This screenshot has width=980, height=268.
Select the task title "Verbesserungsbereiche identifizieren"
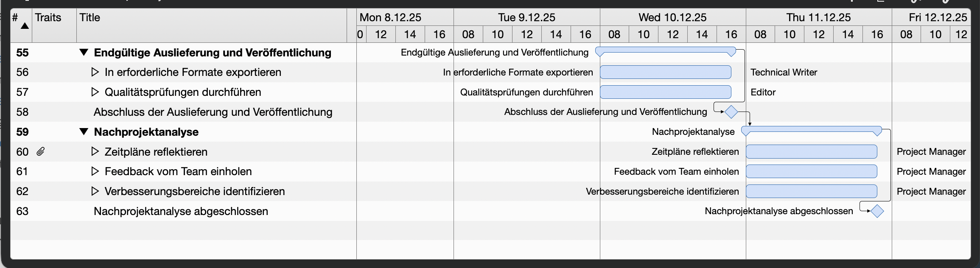194,191
